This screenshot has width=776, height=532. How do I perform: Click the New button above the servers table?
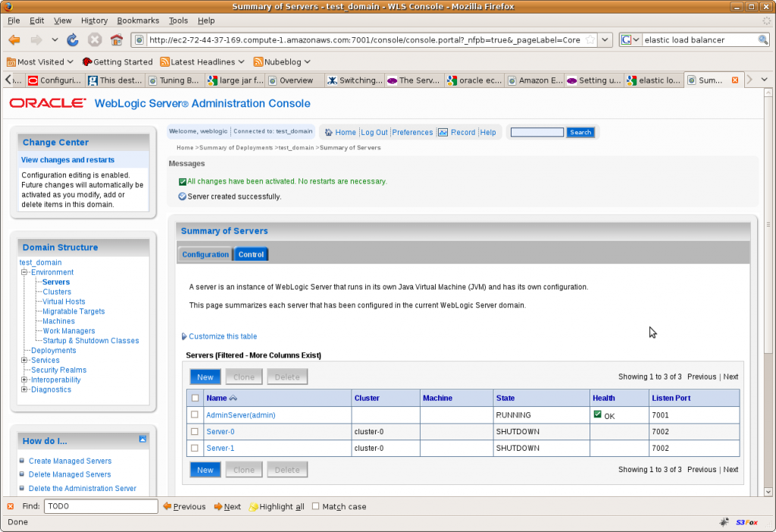pyautogui.click(x=205, y=377)
